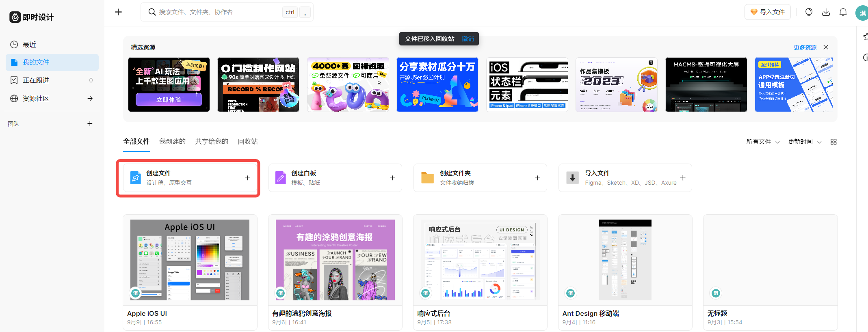The width and height of the screenshot is (868, 332).
Task: Open the 4000+套 图标资源 card
Action: pos(348,84)
